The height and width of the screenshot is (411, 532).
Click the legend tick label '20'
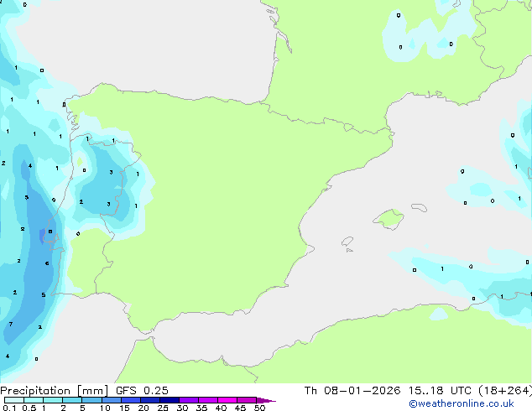point(143,408)
